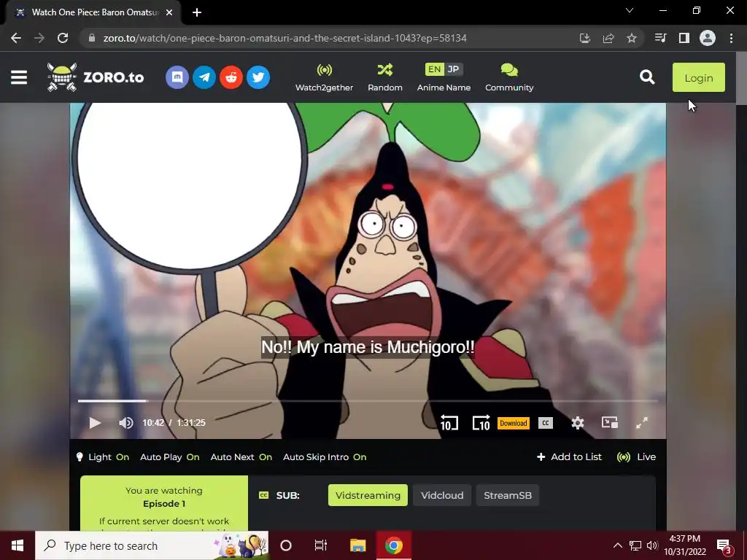Open the hamburger sidebar menu

19,77
